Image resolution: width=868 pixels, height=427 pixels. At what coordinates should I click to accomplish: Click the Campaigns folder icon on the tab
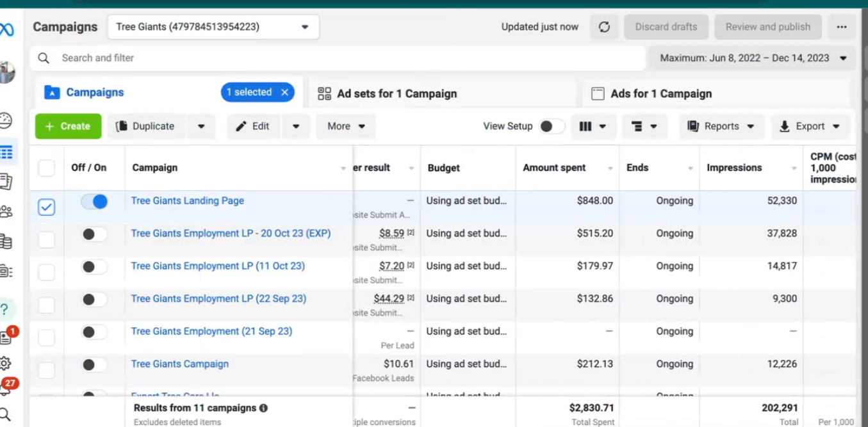coord(51,93)
